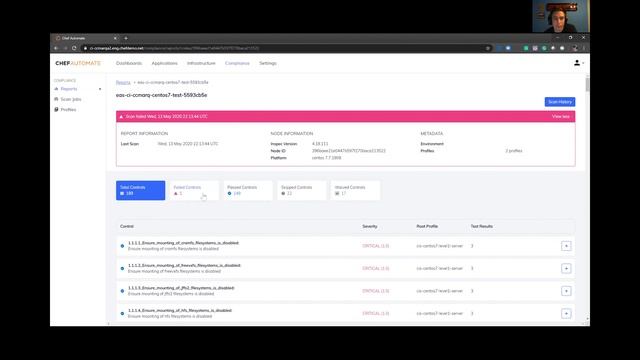Select the Total Controls filter card
Screen dimensions: 640x360
tap(140, 191)
